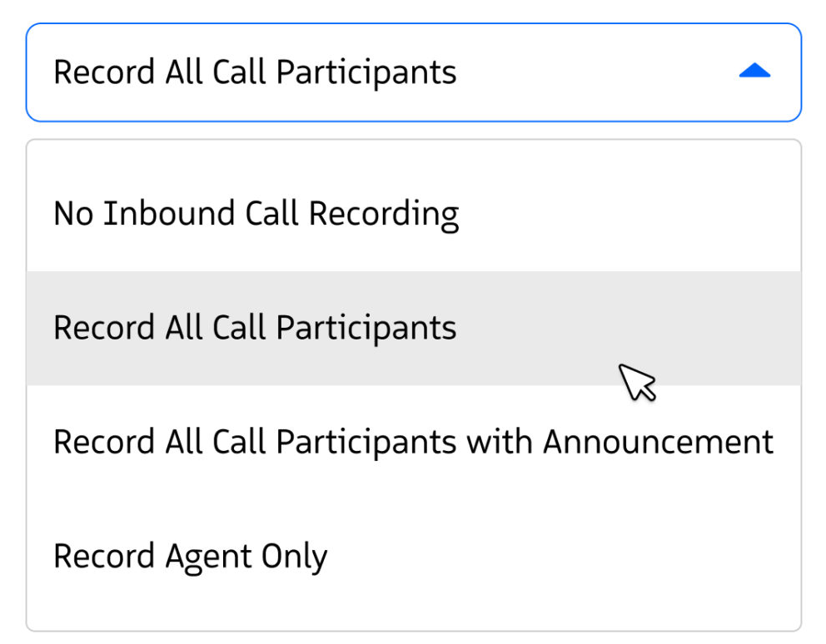Click the first option in the dropdown list
This screenshot has width=826, height=644.
coord(256,214)
